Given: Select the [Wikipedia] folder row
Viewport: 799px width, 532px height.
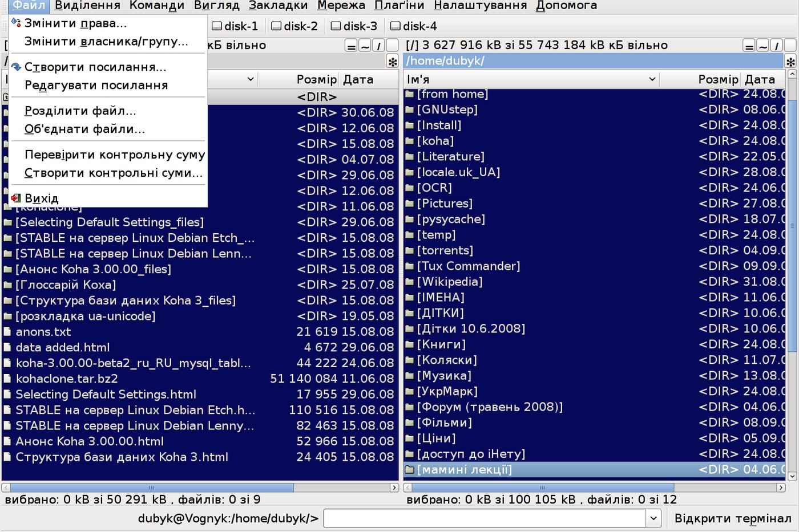Looking at the screenshot, I should [595, 282].
